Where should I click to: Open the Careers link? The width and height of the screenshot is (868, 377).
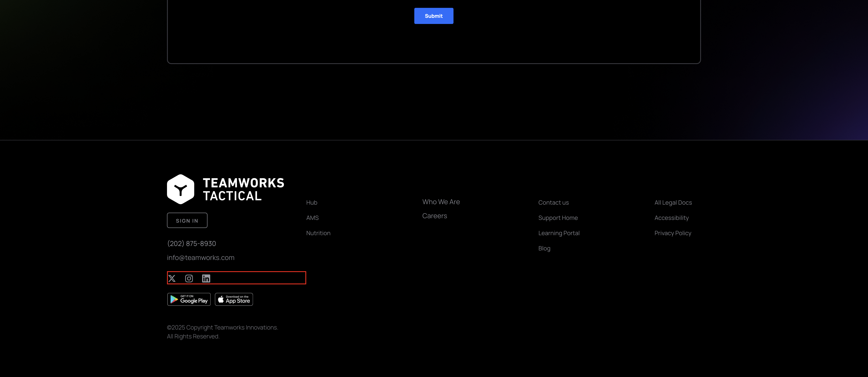[x=434, y=216]
